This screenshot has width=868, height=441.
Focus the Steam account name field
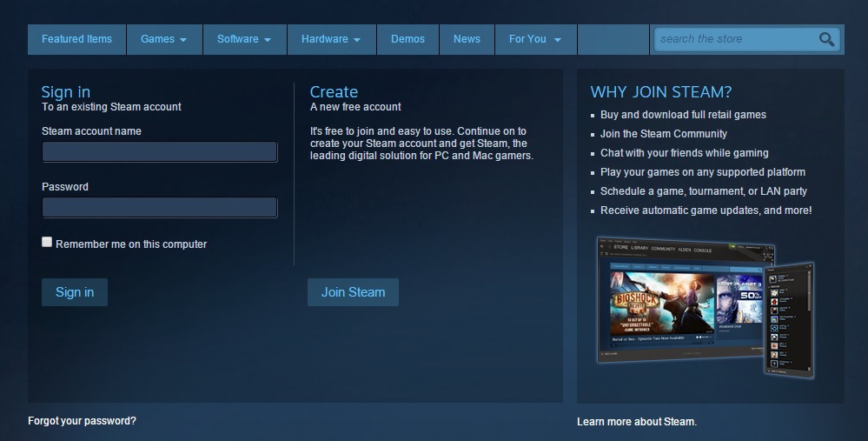coord(159,152)
